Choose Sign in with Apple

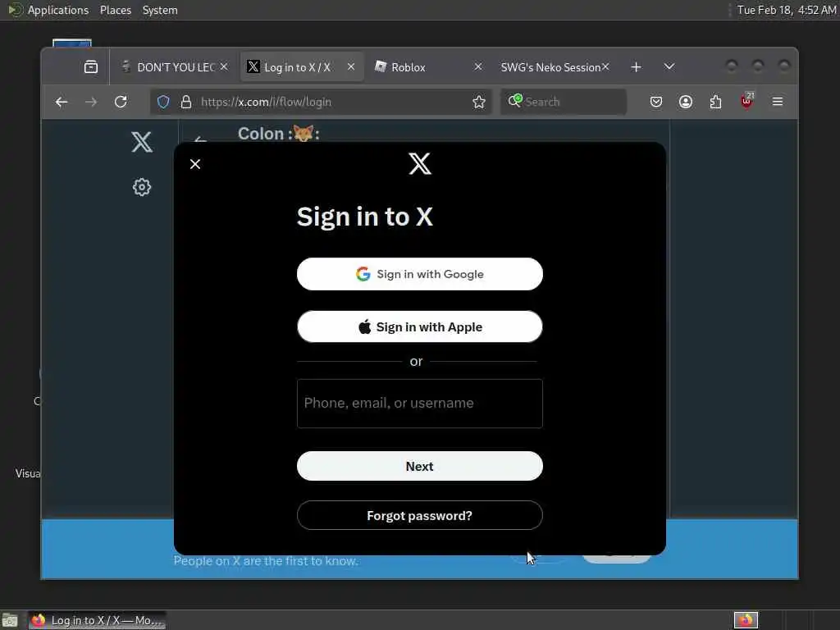[419, 326]
